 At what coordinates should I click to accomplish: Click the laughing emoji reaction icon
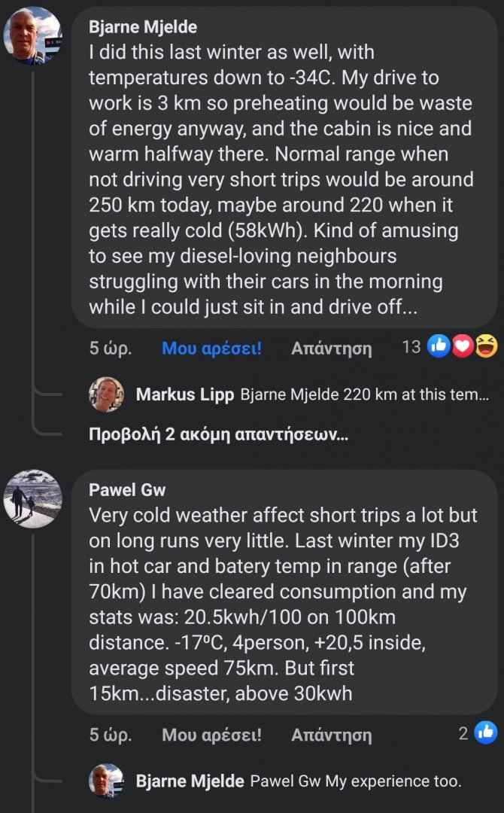click(486, 346)
